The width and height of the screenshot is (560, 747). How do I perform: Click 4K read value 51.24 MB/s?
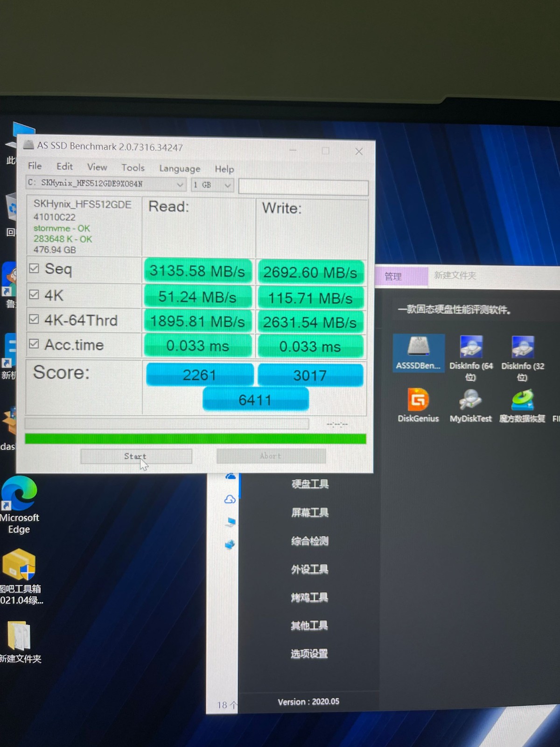198,296
